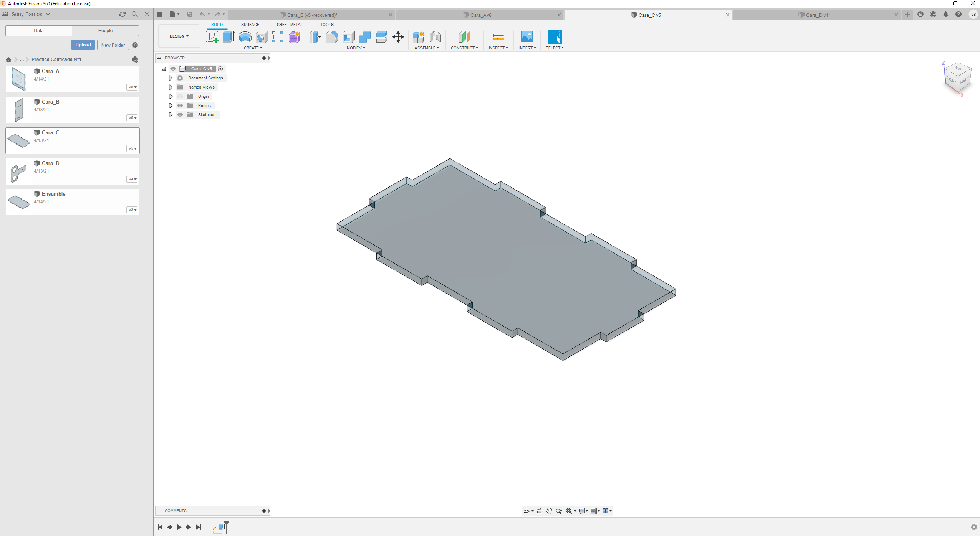Screen dimensions: 980x536
Task: Open the notifications bell icon
Action: [x=946, y=14]
